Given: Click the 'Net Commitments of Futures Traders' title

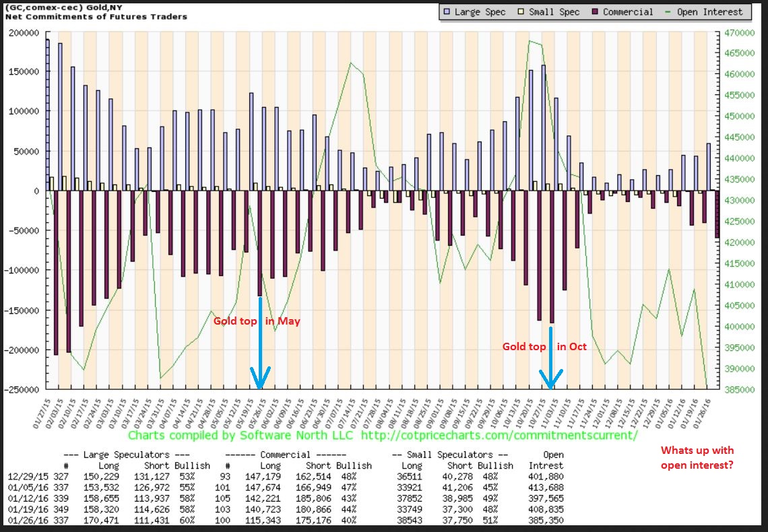Looking at the screenshot, I should pos(96,16).
